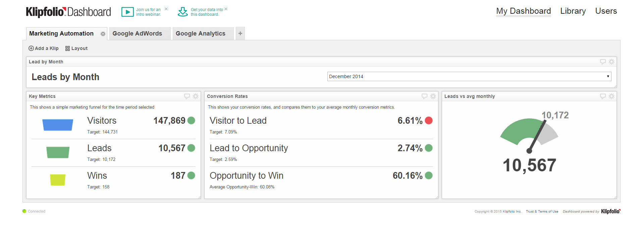Open the comment bubble on Leads vs avg monthly
This screenshot has height=229, width=644.
(x=603, y=96)
